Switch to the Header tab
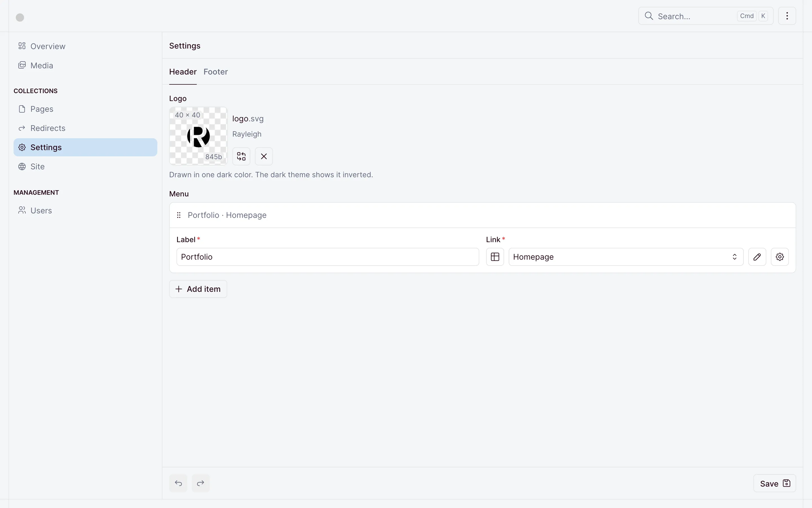This screenshot has width=812, height=508. [x=183, y=72]
